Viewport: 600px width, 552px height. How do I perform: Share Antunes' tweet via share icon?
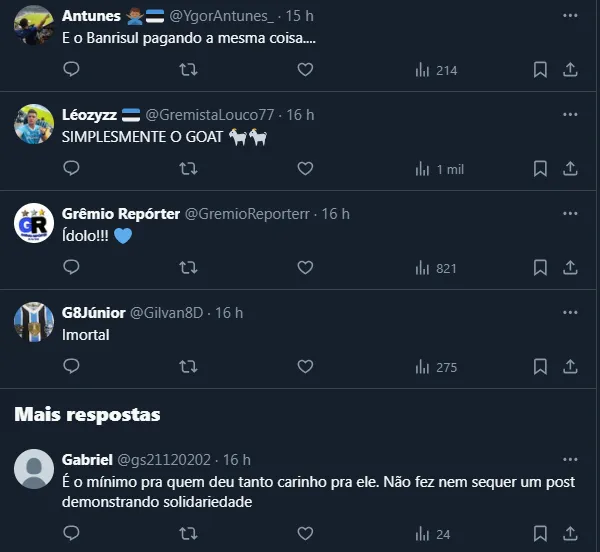(x=571, y=70)
